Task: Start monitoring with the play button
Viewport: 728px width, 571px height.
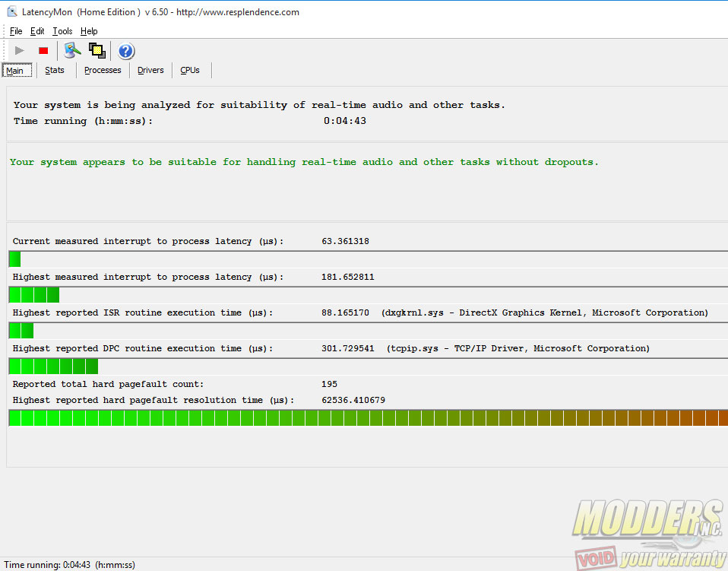Action: click(19, 51)
